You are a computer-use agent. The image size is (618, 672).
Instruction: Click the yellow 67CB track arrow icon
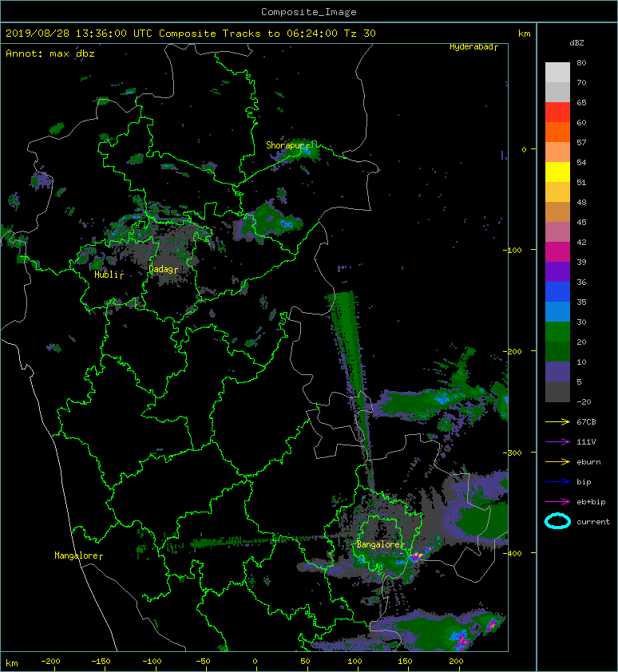557,421
